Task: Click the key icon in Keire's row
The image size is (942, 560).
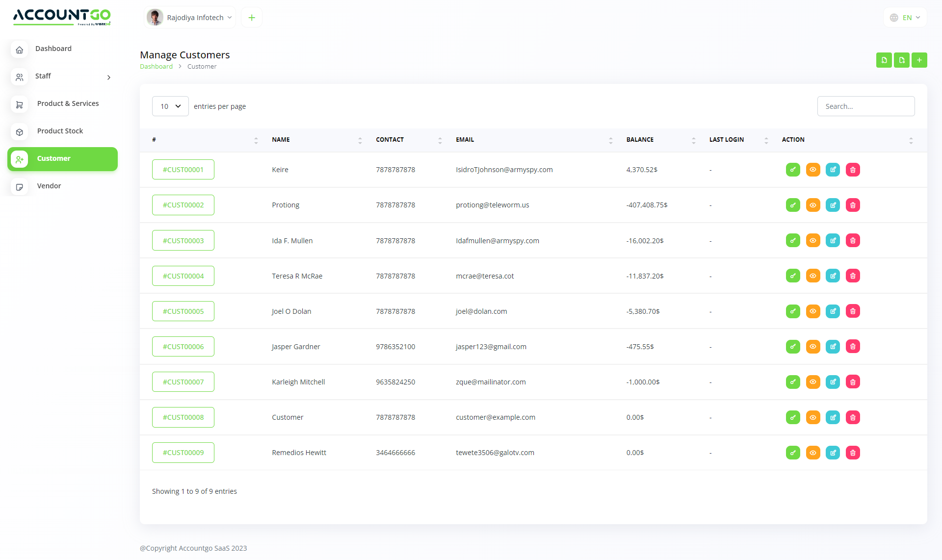Action: point(793,170)
